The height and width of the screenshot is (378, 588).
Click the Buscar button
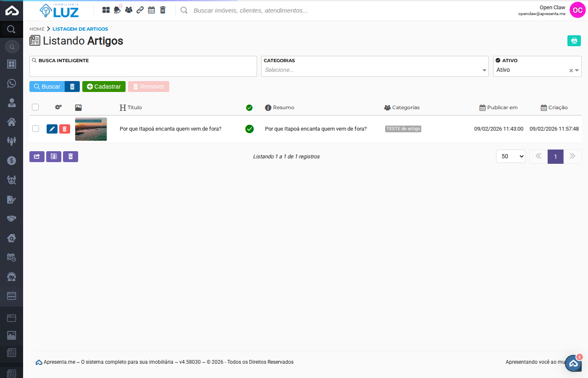(47, 87)
